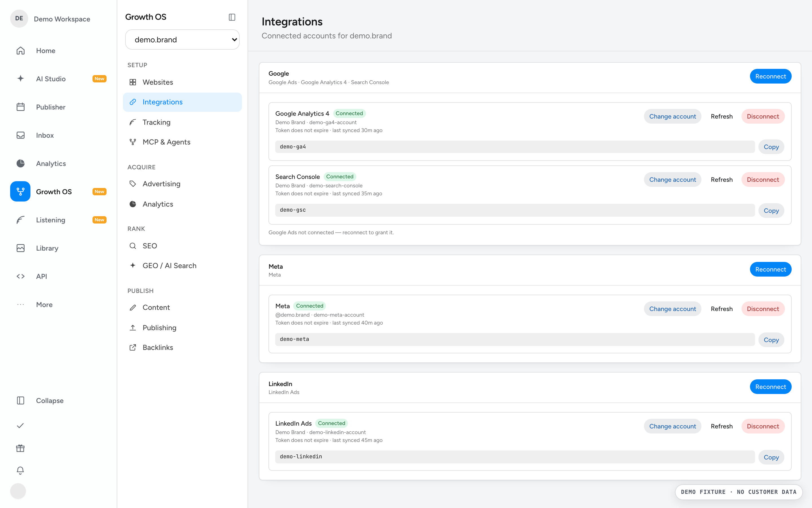The height and width of the screenshot is (508, 812).
Task: Change account for Meta connection
Action: point(672,309)
